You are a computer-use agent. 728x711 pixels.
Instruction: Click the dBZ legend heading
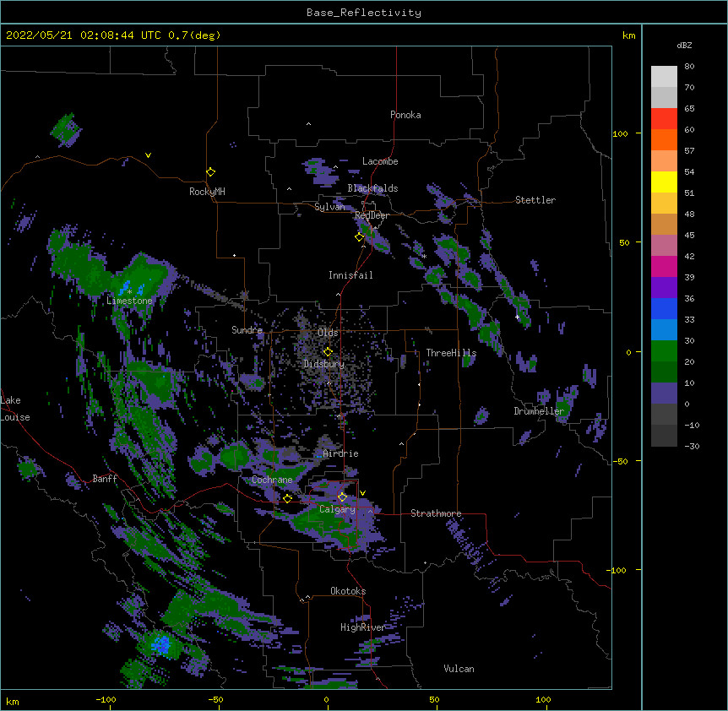tap(684, 46)
